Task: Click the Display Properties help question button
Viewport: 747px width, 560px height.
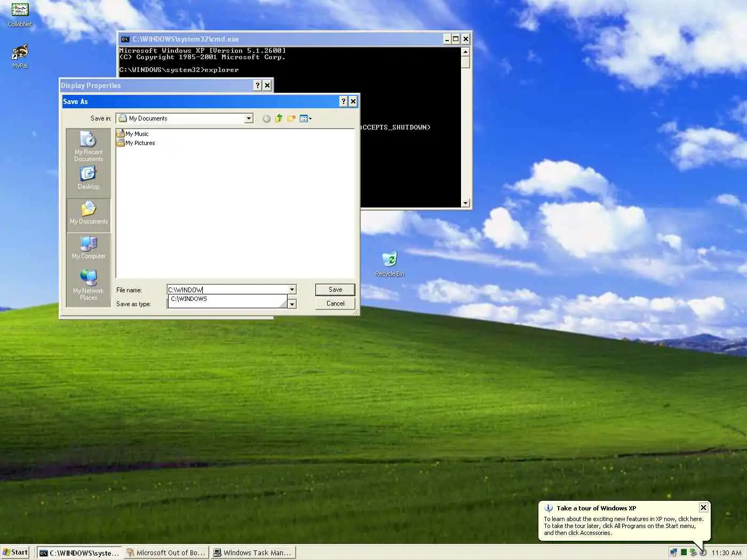Action: click(257, 85)
